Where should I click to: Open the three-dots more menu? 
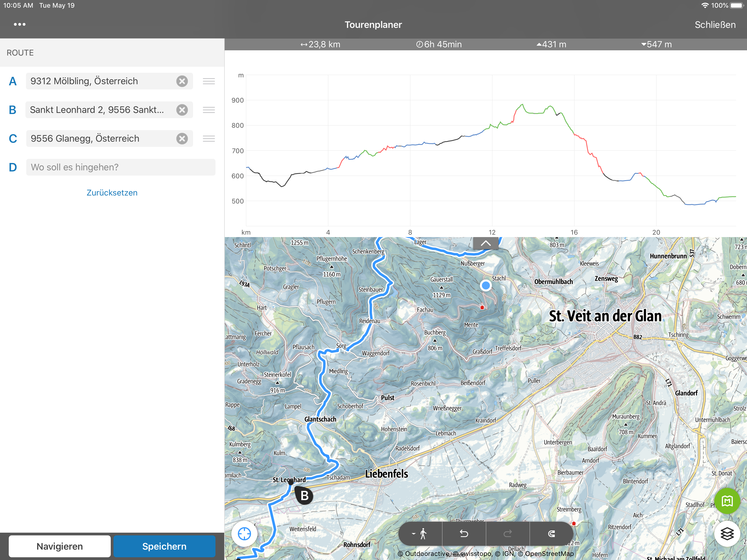[x=20, y=24]
